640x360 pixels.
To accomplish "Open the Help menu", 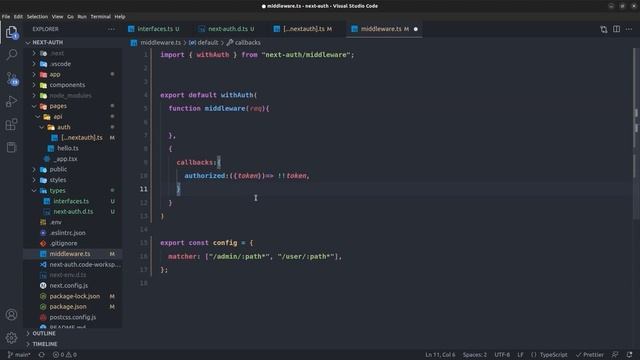I will point(120,17).
